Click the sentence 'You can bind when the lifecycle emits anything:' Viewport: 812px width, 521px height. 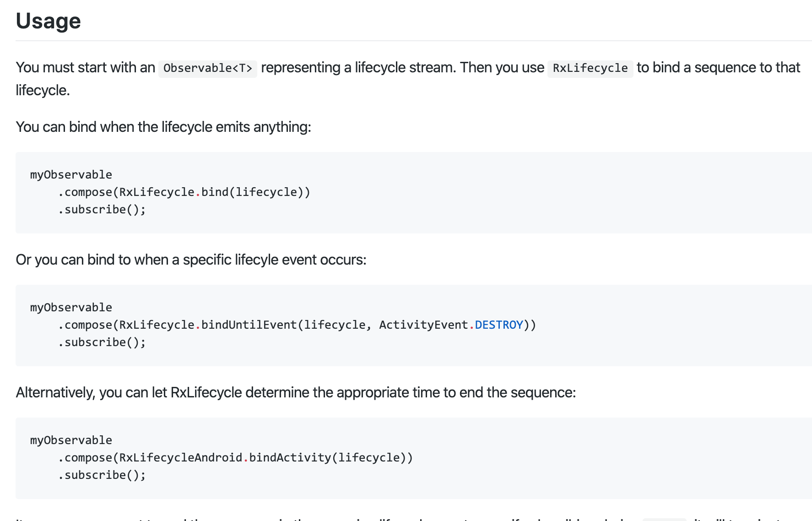point(163,127)
